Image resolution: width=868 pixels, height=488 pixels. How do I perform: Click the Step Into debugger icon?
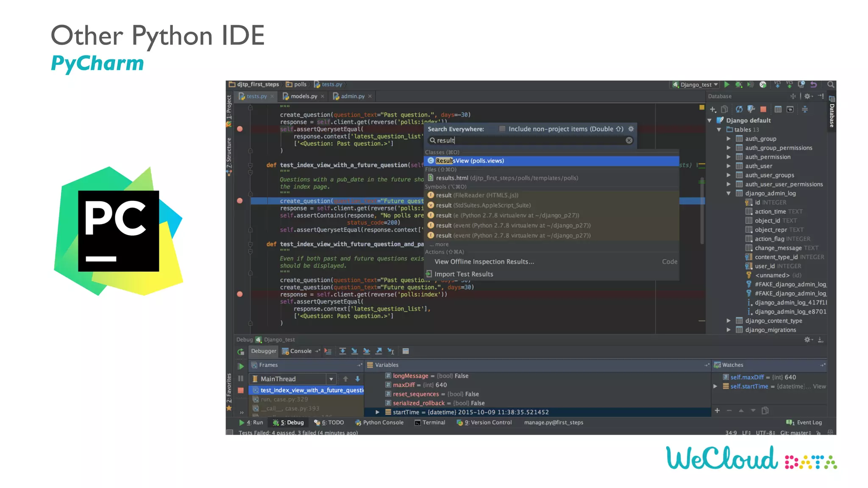click(354, 351)
